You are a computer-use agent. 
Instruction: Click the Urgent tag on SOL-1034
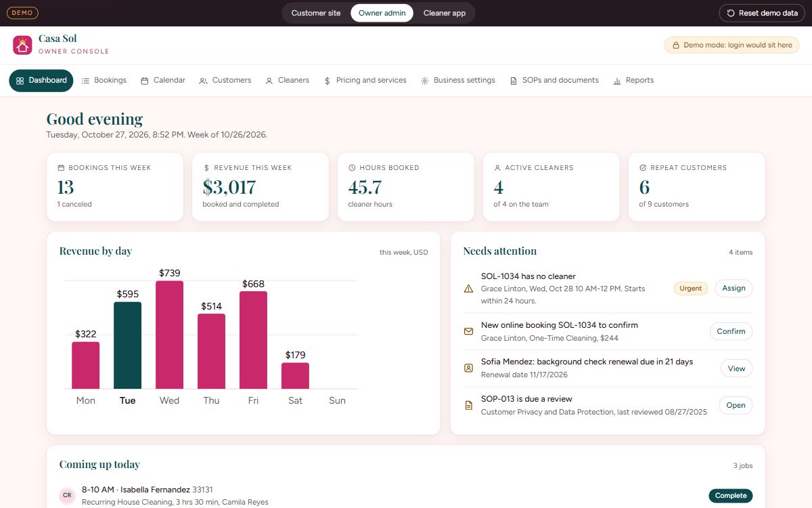(691, 289)
